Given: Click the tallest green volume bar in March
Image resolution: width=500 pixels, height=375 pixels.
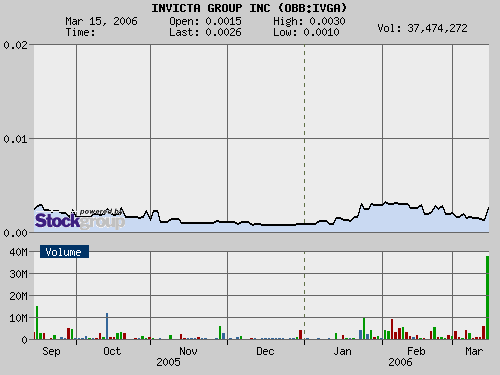Looking at the screenshot, I should coord(487,298).
